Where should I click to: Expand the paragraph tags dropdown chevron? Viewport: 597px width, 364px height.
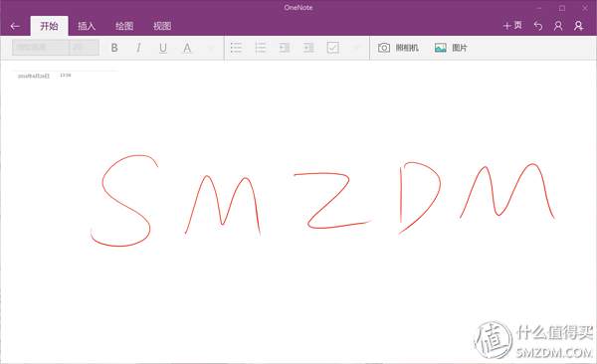point(357,48)
